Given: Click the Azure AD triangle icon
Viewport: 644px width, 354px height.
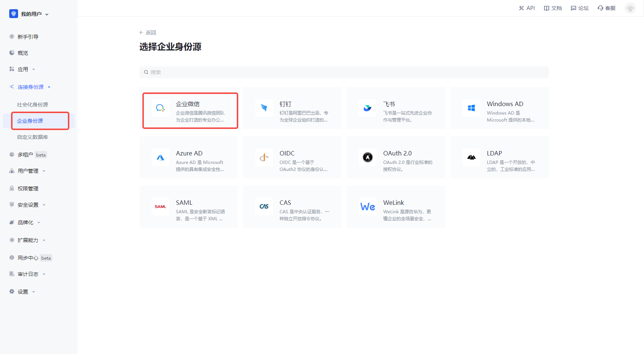Looking at the screenshot, I should 160,157.
